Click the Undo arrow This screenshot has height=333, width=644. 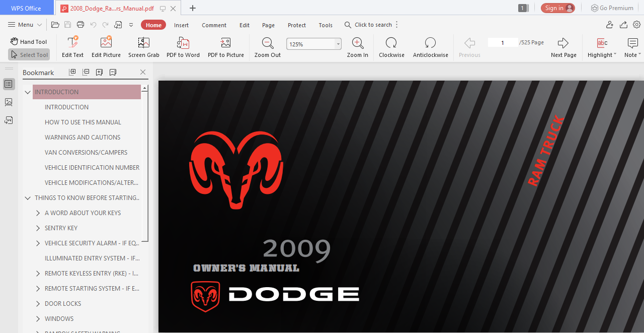93,25
